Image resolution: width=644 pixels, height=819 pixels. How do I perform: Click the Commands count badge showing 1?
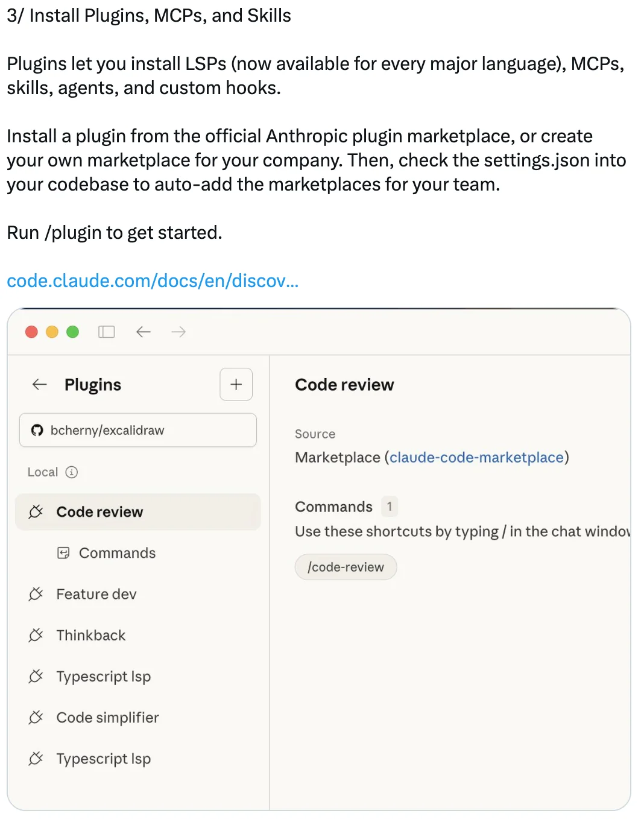click(x=389, y=507)
